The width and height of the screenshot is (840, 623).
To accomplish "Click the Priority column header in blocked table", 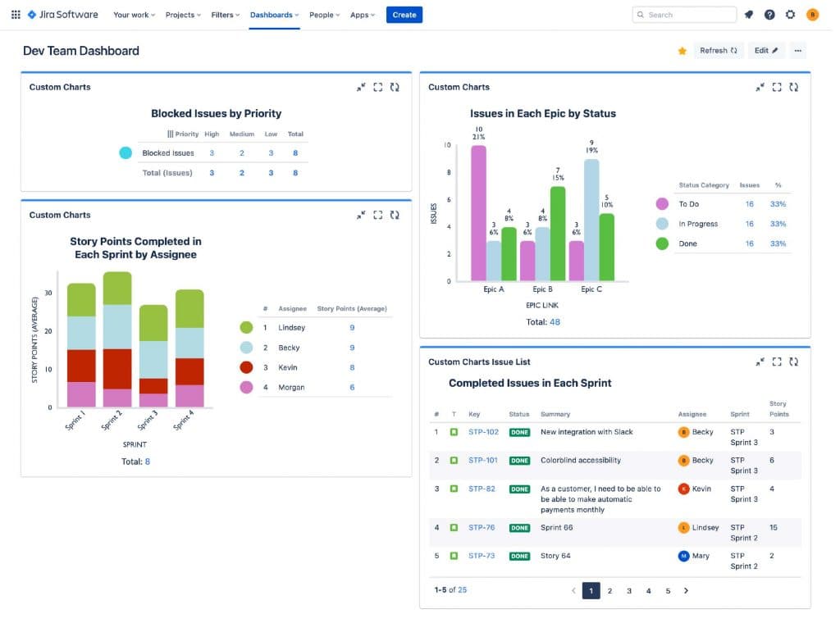I will (183, 134).
